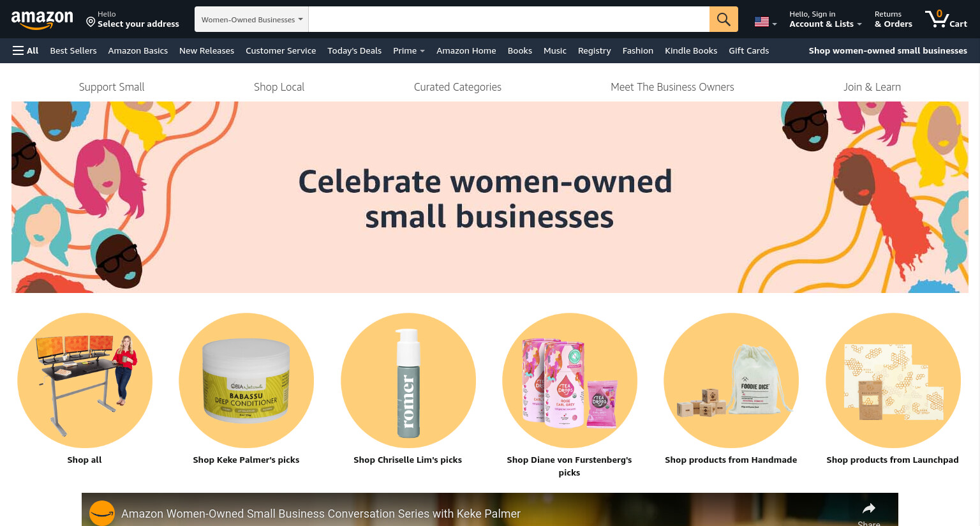Click the Amazon logo

pos(42,20)
